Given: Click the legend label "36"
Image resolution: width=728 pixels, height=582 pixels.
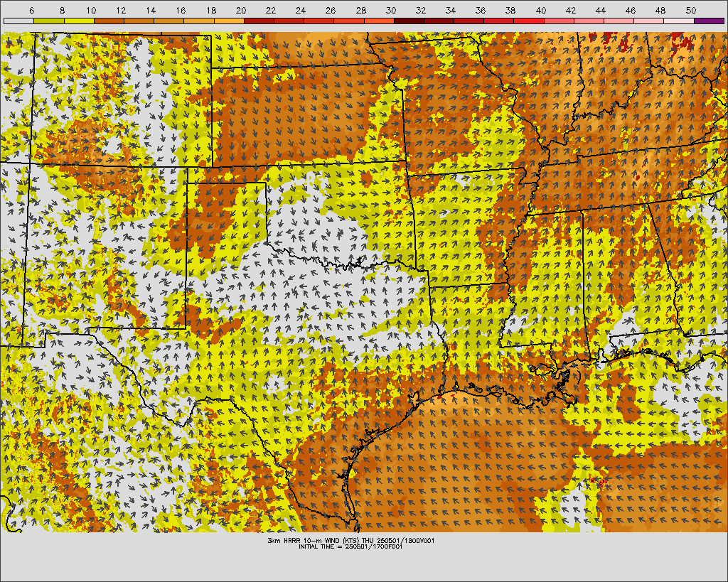Looking at the screenshot, I should click(x=481, y=10).
